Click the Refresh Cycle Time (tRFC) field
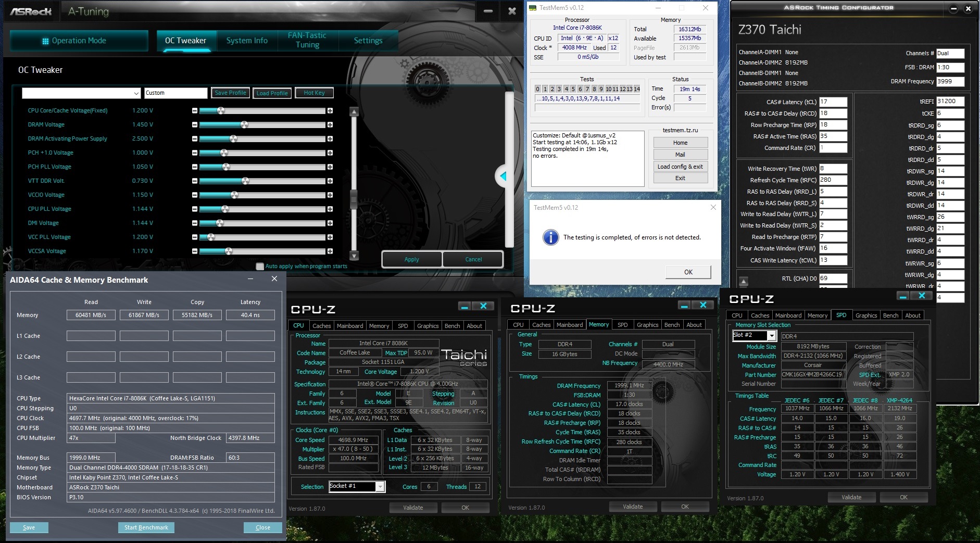 click(x=833, y=180)
